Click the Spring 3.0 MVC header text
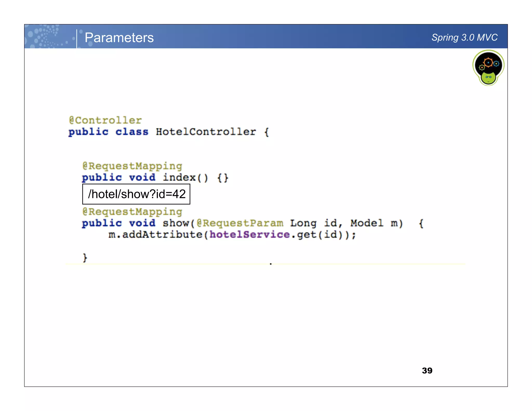The height and width of the screenshot is (411, 532). [x=464, y=38]
